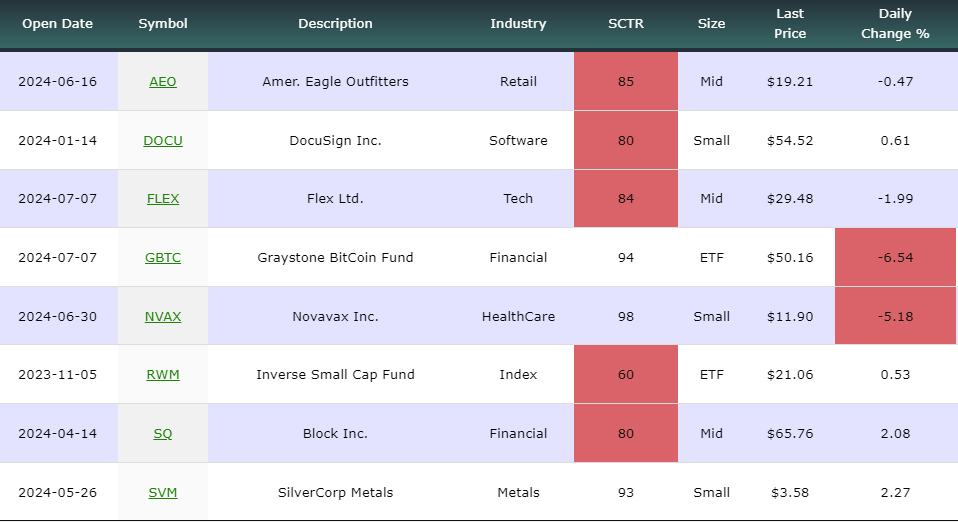Click the daily change 0.53
958x522 pixels.
point(895,374)
